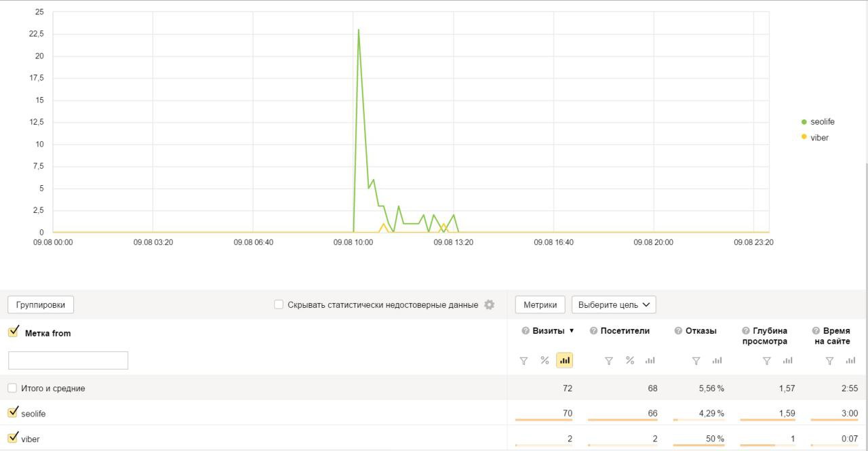Click bar chart icon under Время на сайте

click(x=850, y=360)
